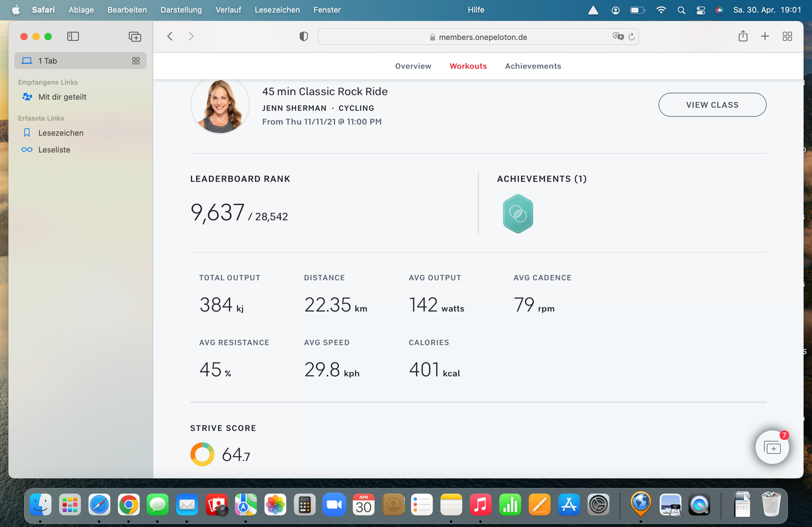Screen dimensions: 812x527
Task: Show tab overview grid
Action: (x=787, y=37)
